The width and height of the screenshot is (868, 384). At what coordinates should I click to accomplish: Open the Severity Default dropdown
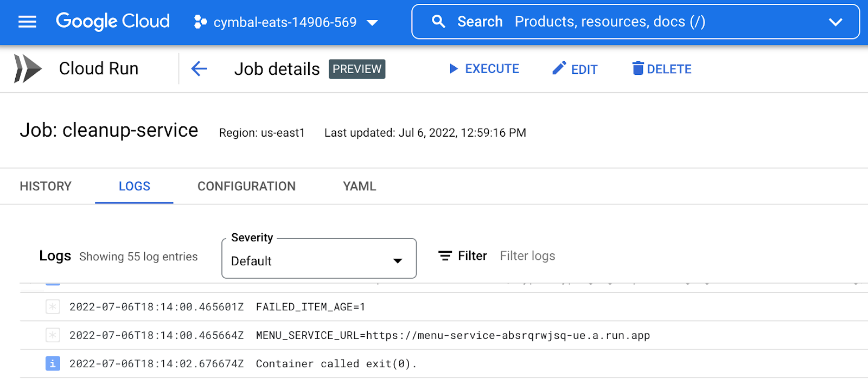tap(319, 260)
